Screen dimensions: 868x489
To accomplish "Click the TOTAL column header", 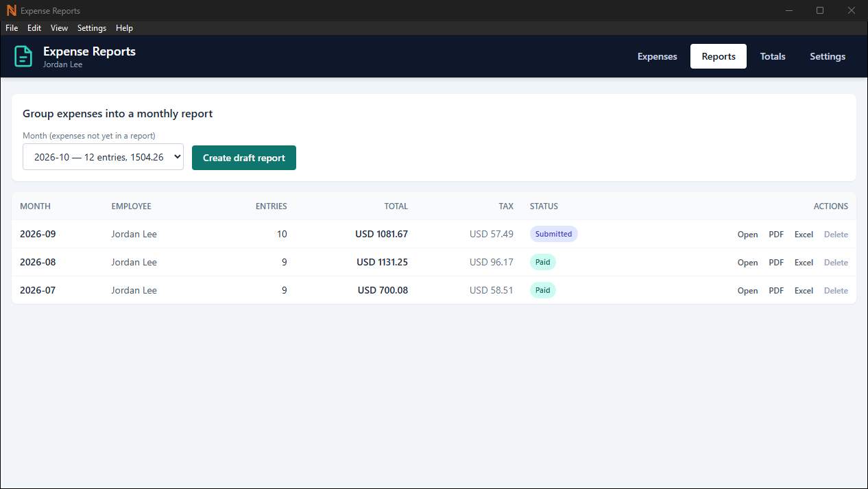I will (x=396, y=206).
